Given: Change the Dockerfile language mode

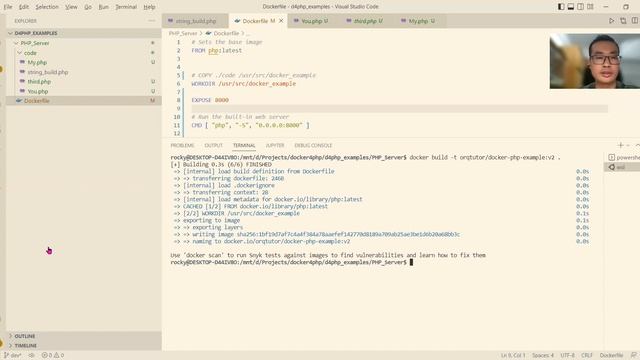Looking at the screenshot, I should point(611,355).
